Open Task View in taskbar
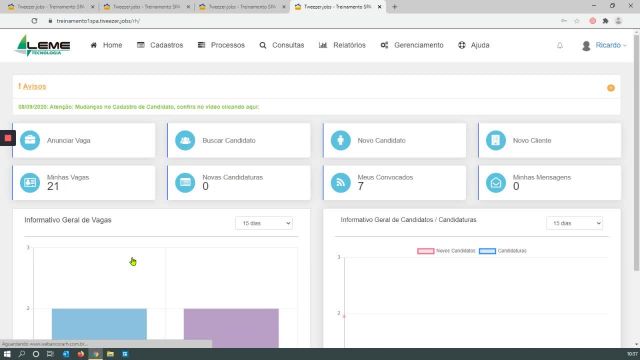This screenshot has height=360, width=640. click(x=50, y=354)
